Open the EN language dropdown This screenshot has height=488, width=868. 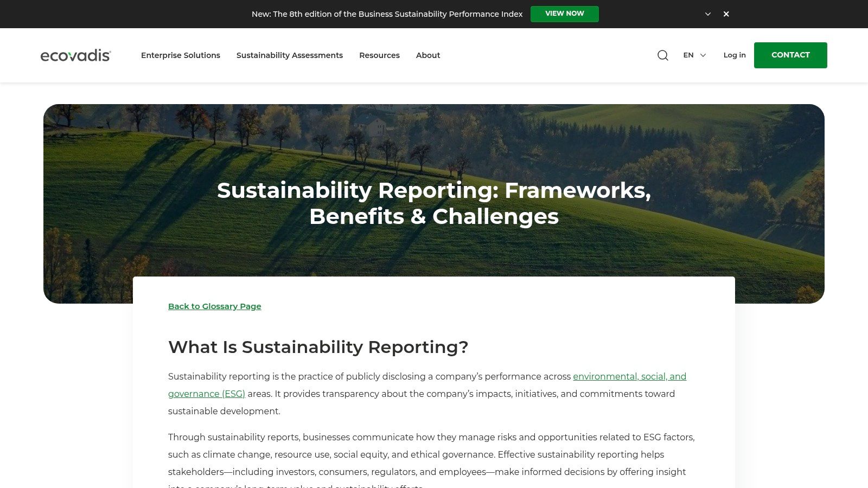point(694,55)
